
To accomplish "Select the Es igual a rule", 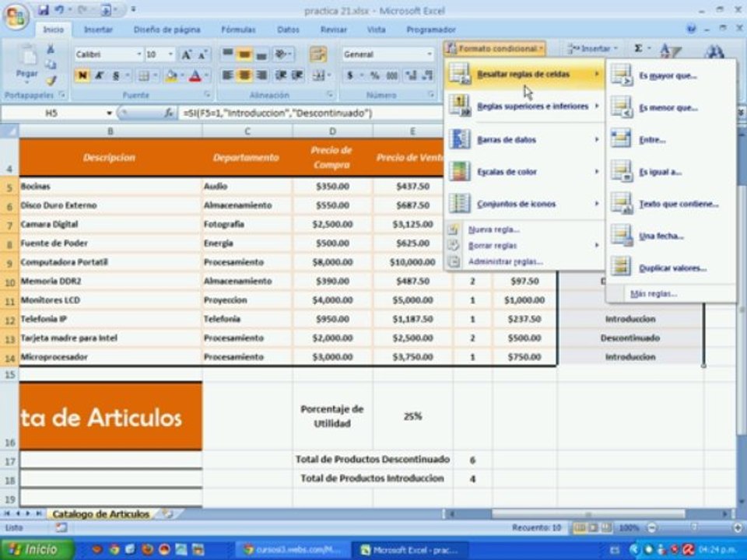I will (671, 172).
